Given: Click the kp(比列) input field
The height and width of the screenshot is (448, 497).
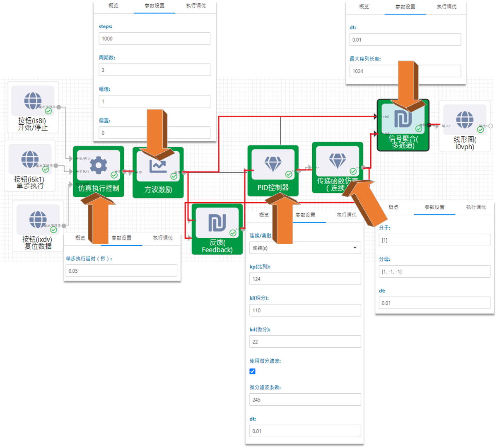Looking at the screenshot, I should tap(305, 279).
